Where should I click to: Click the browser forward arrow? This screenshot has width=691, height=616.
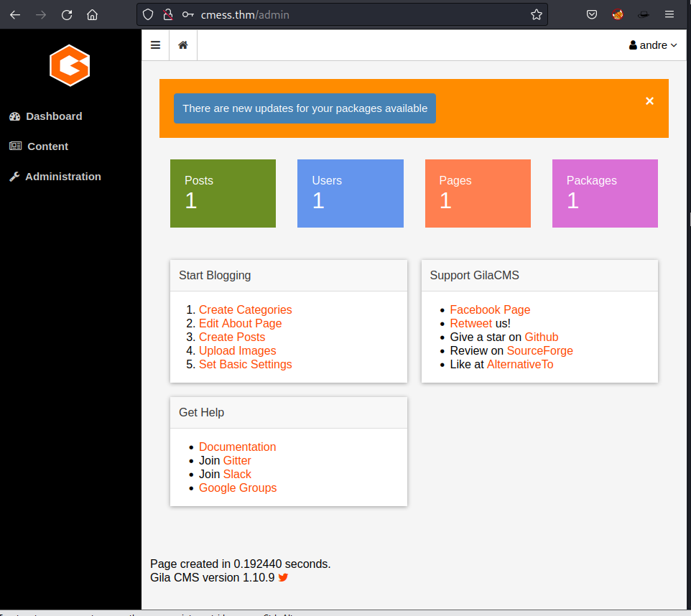coord(40,14)
